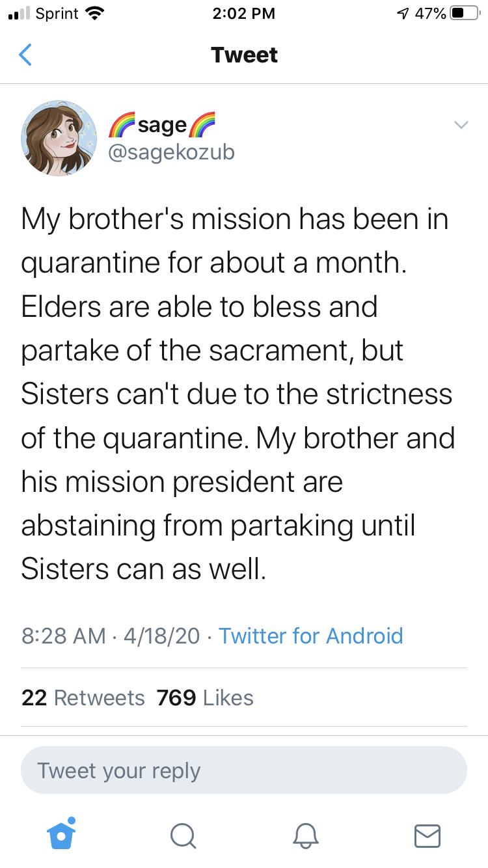The height and width of the screenshot is (868, 488).
Task: View the 769 Likes list
Action: (x=205, y=698)
